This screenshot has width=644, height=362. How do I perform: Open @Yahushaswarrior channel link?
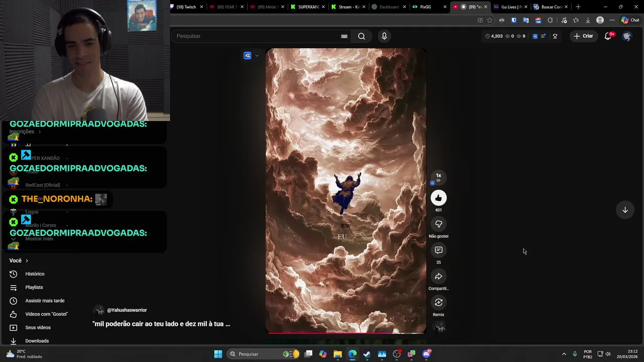click(x=127, y=310)
